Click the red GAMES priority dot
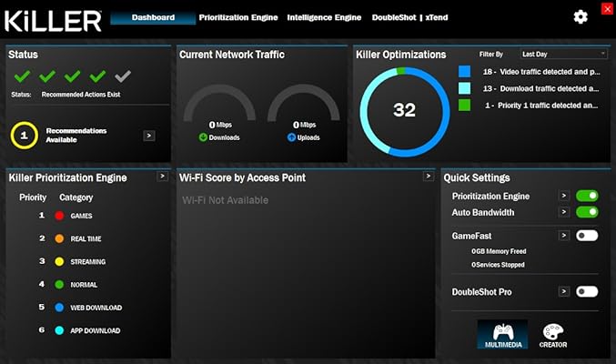The width and height of the screenshot is (616, 364). [x=59, y=216]
